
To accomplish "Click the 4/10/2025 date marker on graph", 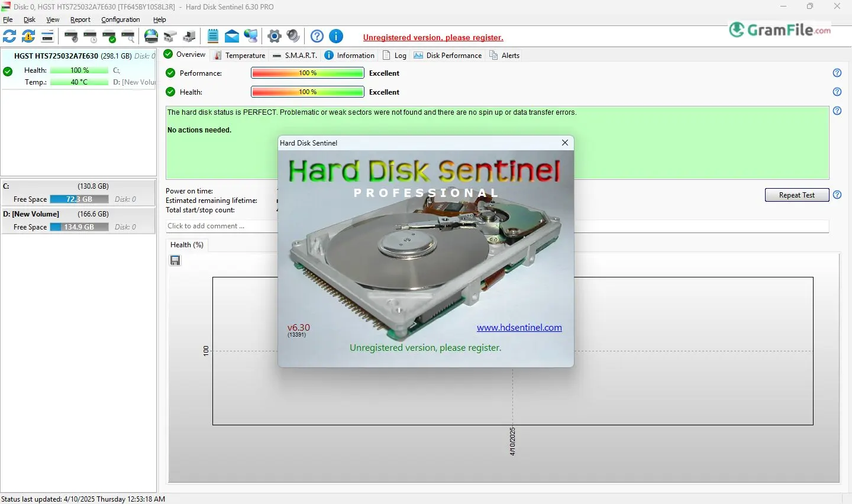I will [x=512, y=441].
